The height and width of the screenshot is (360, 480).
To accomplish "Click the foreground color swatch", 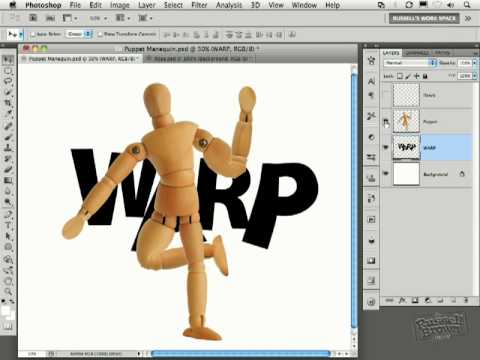I will click(x=6, y=311).
